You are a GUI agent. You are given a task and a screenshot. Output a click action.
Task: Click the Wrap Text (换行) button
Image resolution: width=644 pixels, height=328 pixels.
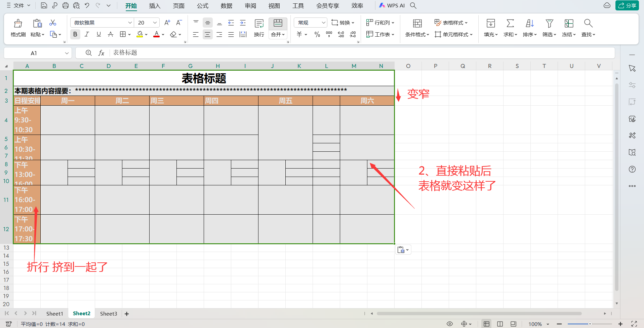(259, 28)
